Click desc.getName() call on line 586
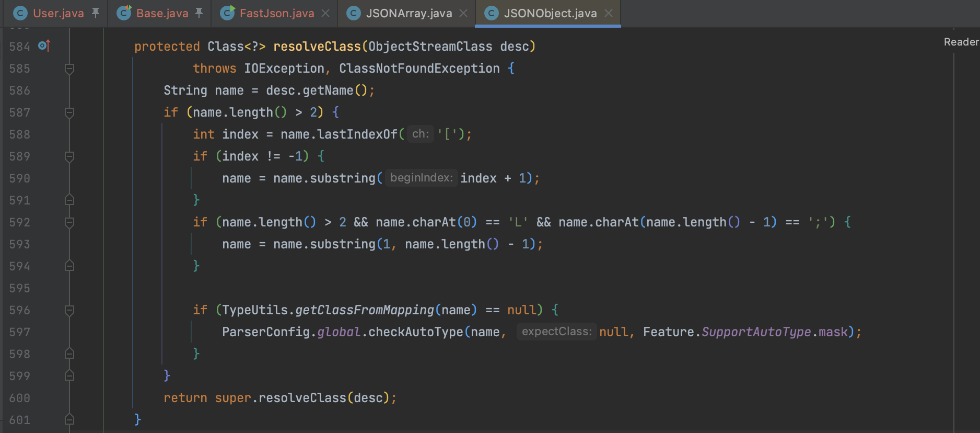The image size is (980, 433). 317,90
